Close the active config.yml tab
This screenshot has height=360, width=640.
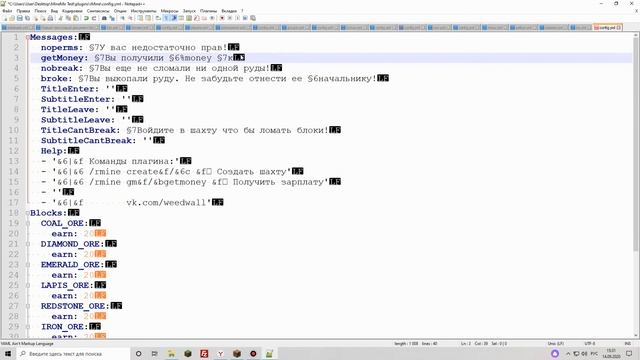pyautogui.click(x=619, y=27)
